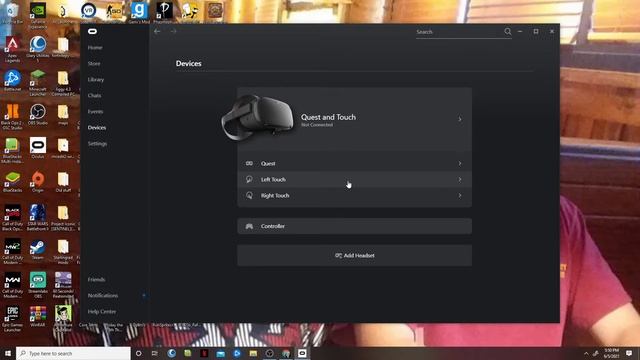Click the 'Not Connected' status text
The height and width of the screenshot is (360, 640).
click(x=317, y=125)
